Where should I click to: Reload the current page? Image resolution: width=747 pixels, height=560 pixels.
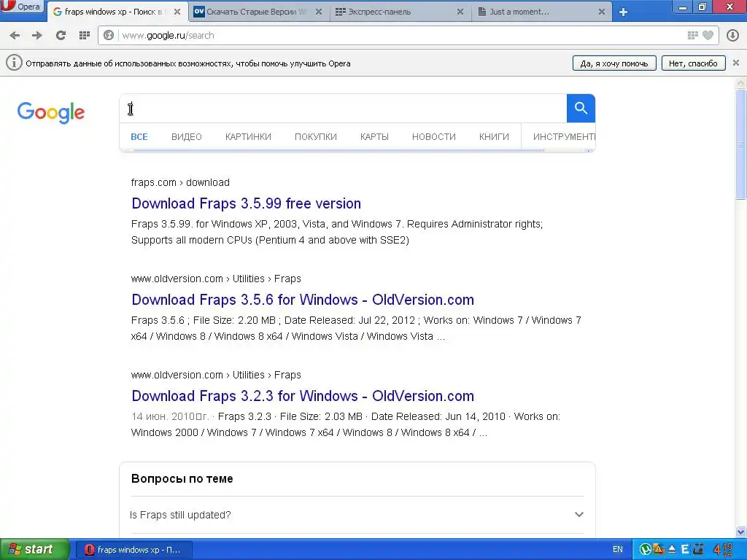61,35
